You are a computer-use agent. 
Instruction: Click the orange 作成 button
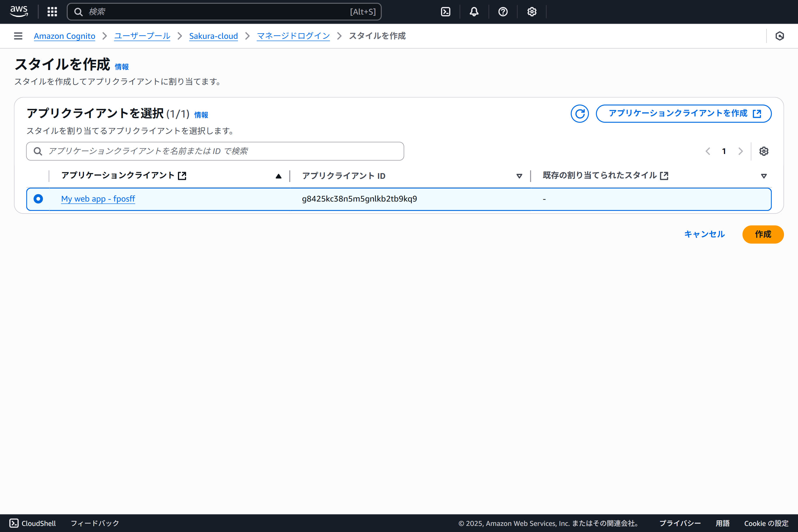coord(763,235)
